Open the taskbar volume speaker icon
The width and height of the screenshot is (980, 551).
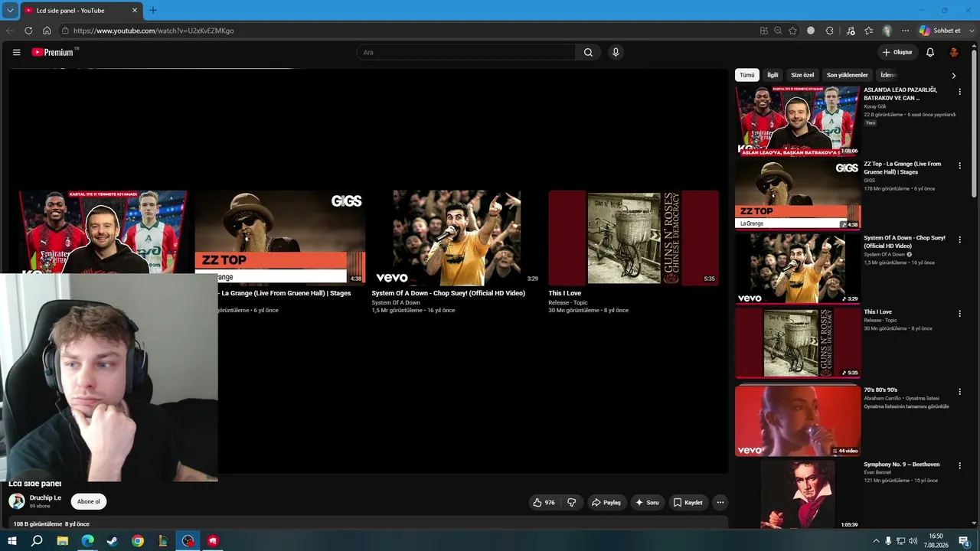[x=913, y=541]
